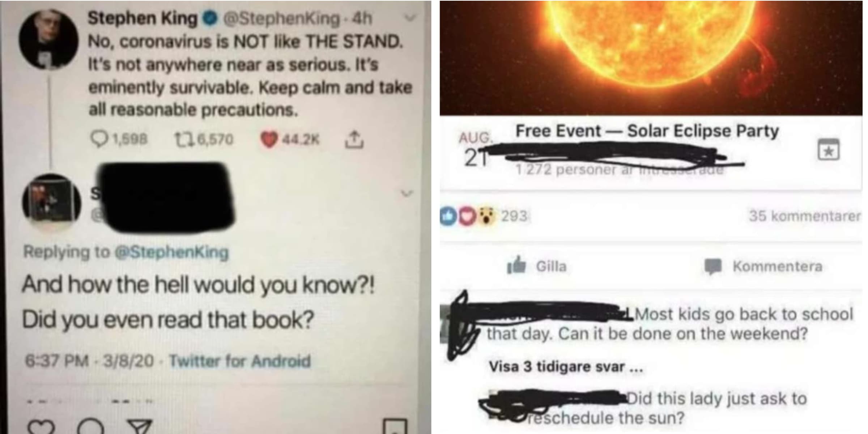
Task: Share Stephen King's tweet via upload icon
Action: (354, 139)
